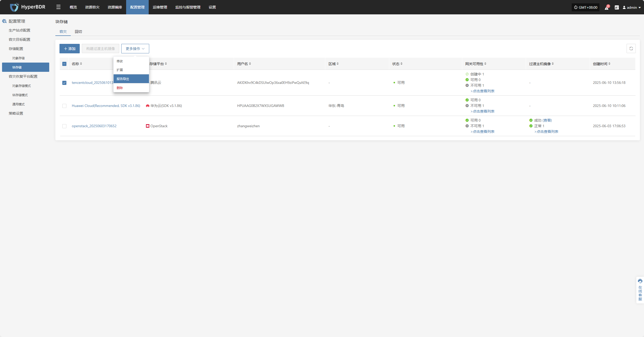Open the alert bell notifications
This screenshot has width=644, height=337.
[x=607, y=7]
